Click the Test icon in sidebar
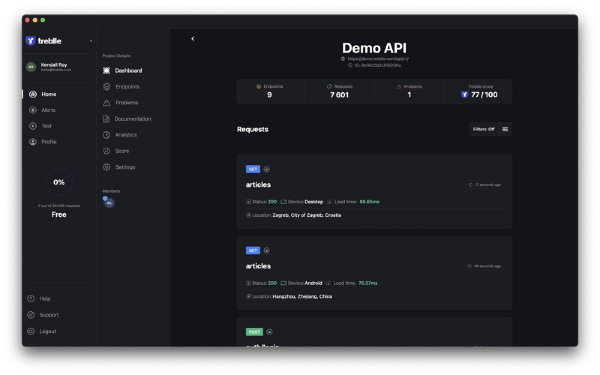The image size is (600, 375). pos(33,126)
